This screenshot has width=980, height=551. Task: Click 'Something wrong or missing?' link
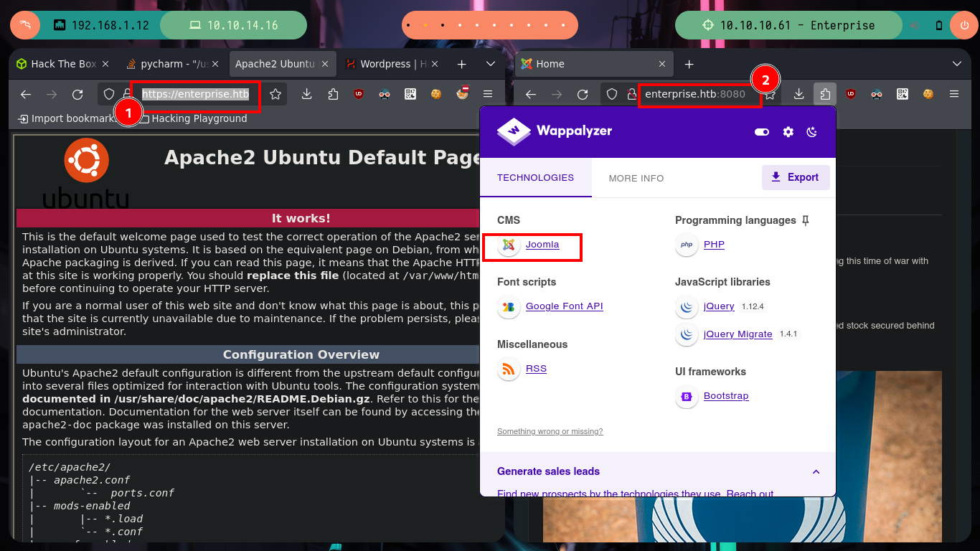tap(550, 431)
